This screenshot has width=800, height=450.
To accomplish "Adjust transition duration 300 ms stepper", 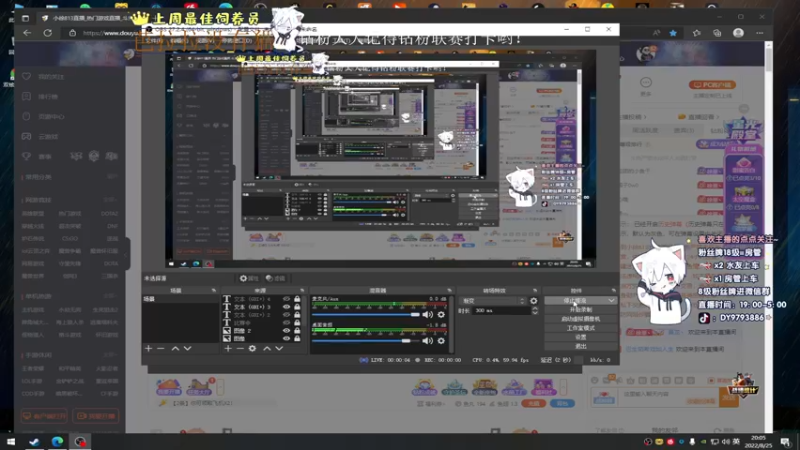I will (535, 310).
